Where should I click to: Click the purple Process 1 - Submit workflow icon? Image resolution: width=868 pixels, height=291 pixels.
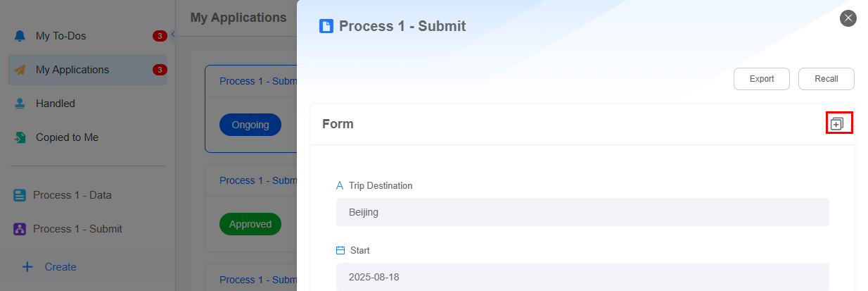(20, 229)
